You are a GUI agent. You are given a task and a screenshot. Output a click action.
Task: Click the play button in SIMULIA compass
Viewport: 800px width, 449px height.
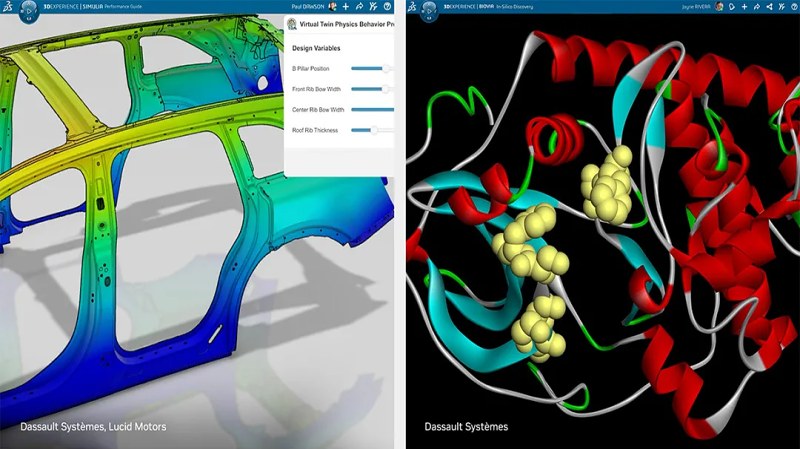coord(29,10)
